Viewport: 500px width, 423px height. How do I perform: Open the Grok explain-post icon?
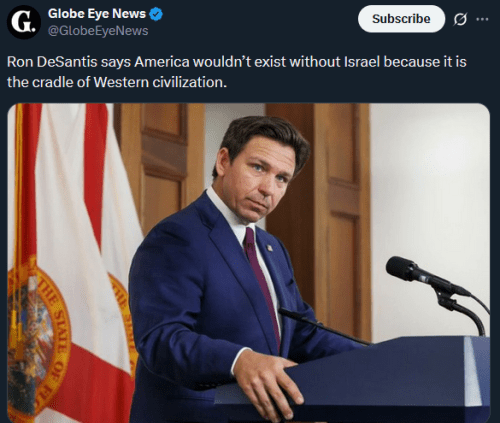(460, 19)
